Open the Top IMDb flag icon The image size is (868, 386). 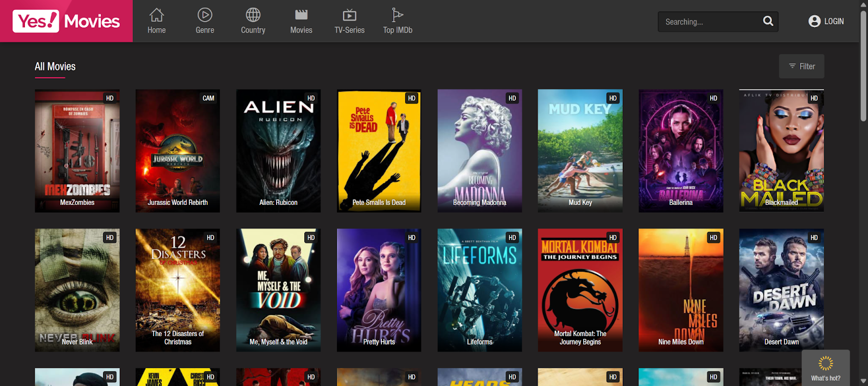point(397,15)
